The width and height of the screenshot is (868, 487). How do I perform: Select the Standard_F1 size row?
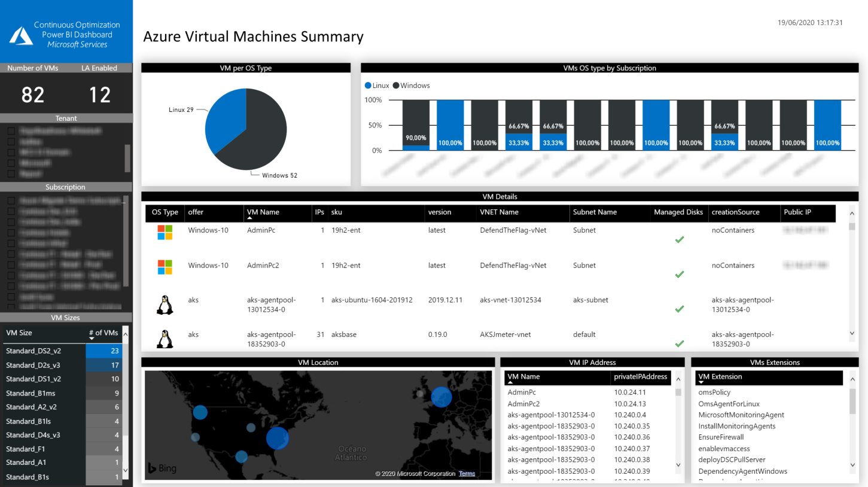[x=62, y=449]
